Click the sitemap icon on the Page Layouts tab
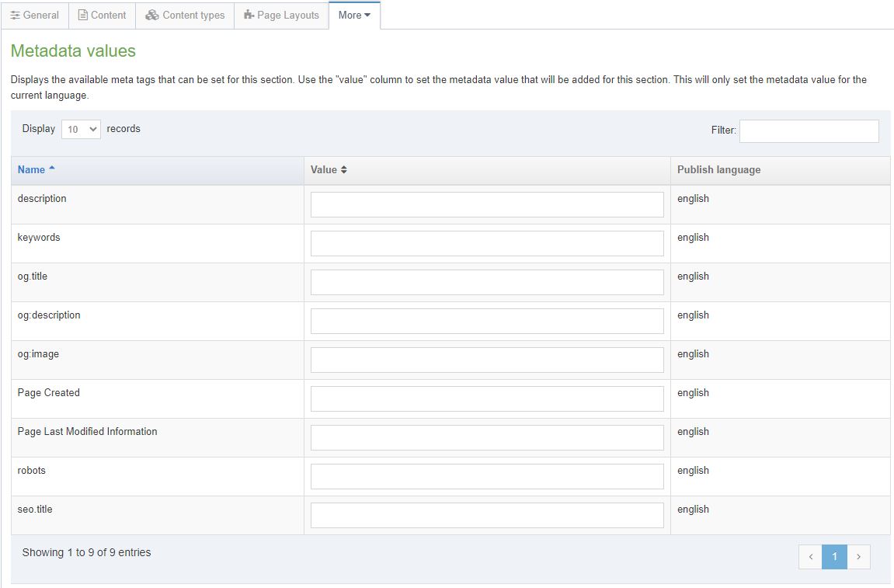Viewport: 894px width, 588px height. pyautogui.click(x=247, y=15)
